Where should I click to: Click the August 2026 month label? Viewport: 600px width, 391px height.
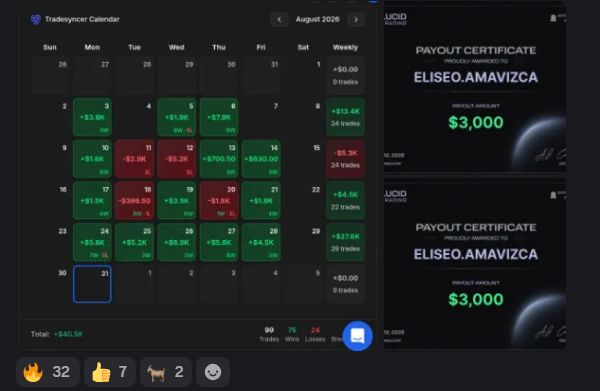tap(318, 20)
